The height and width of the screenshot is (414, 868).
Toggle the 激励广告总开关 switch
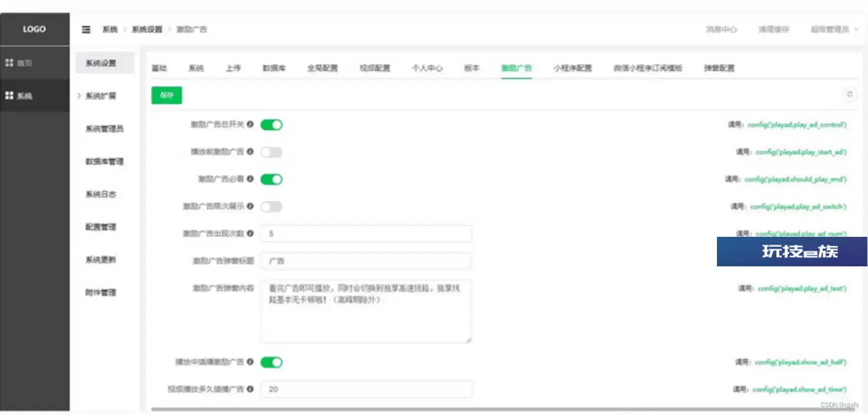click(x=271, y=125)
